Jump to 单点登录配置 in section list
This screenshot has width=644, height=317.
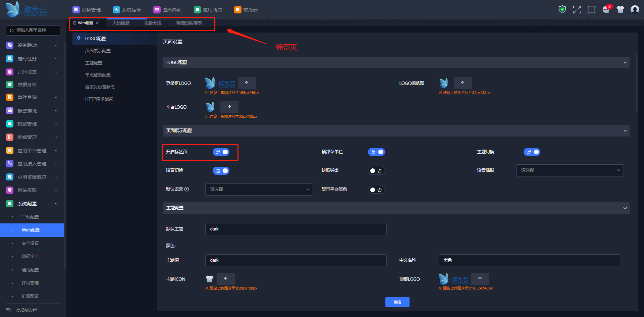coord(98,75)
